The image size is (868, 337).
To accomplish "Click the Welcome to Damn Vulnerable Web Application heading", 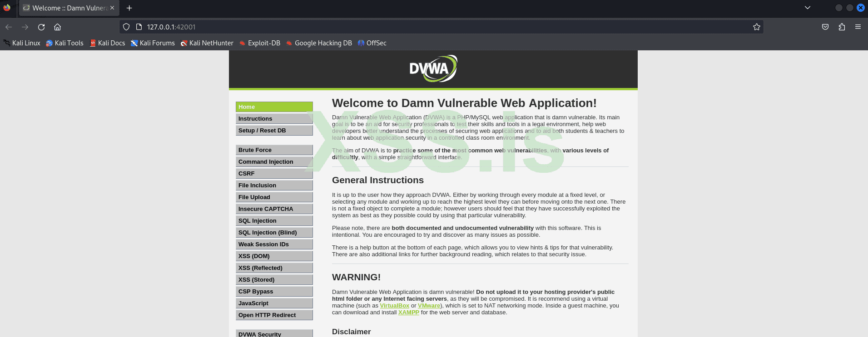I will pyautogui.click(x=464, y=103).
